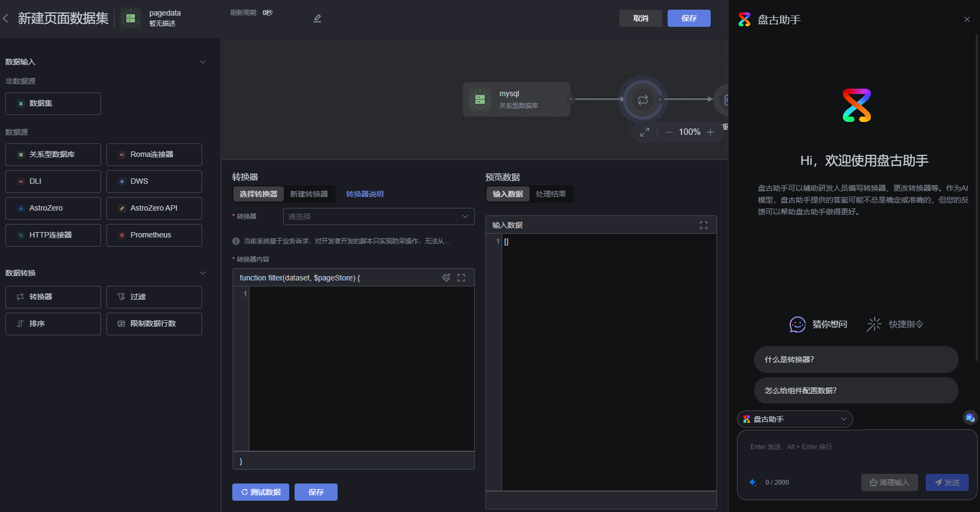
Task: Maximize the input data preview panel
Action: [704, 225]
